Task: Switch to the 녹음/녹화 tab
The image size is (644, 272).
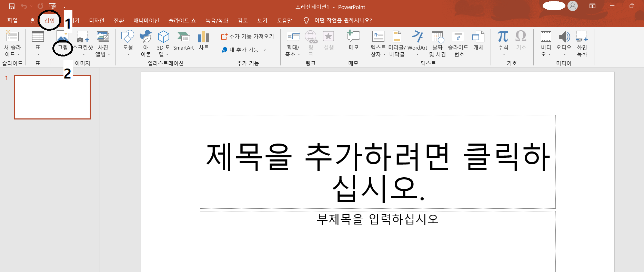Action: tap(217, 20)
